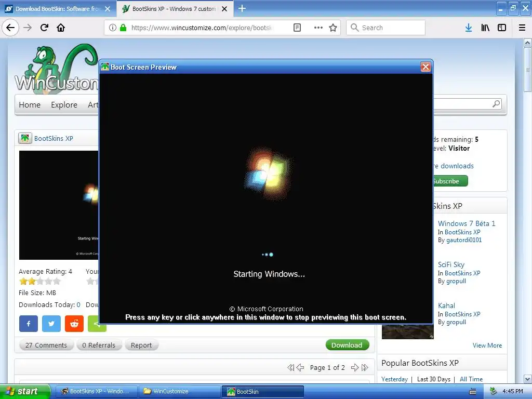This screenshot has height=399, width=532.
Task: Open Kahal skin link
Action: click(x=446, y=305)
